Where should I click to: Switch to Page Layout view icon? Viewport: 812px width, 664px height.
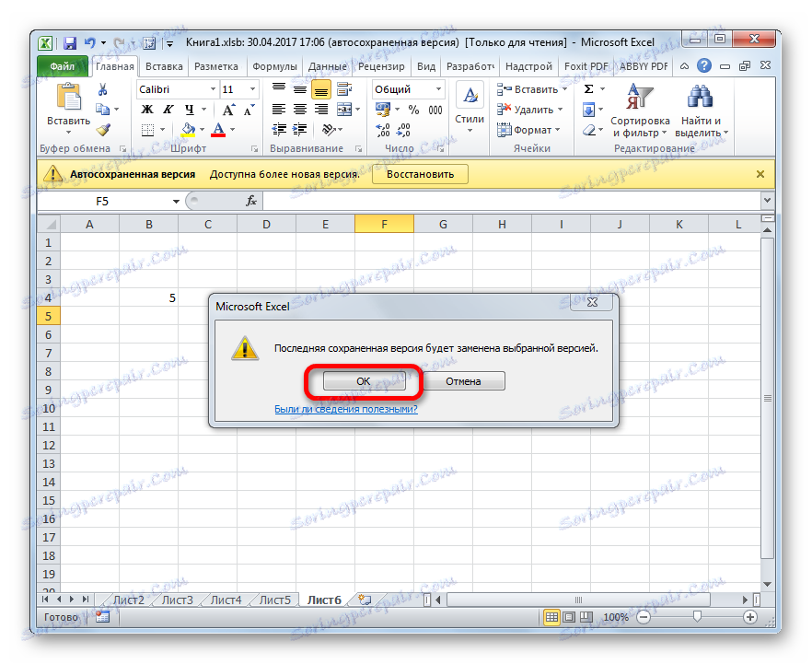[569, 617]
